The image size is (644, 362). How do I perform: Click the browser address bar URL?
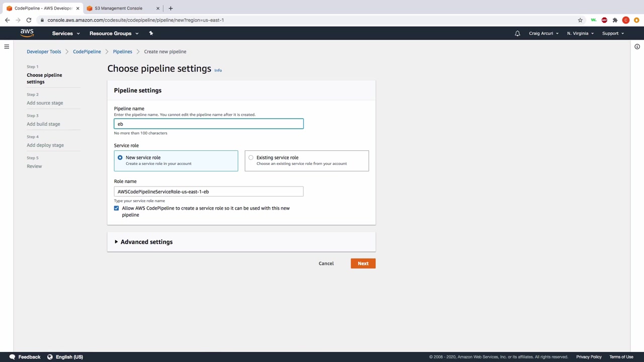pyautogui.click(x=136, y=20)
